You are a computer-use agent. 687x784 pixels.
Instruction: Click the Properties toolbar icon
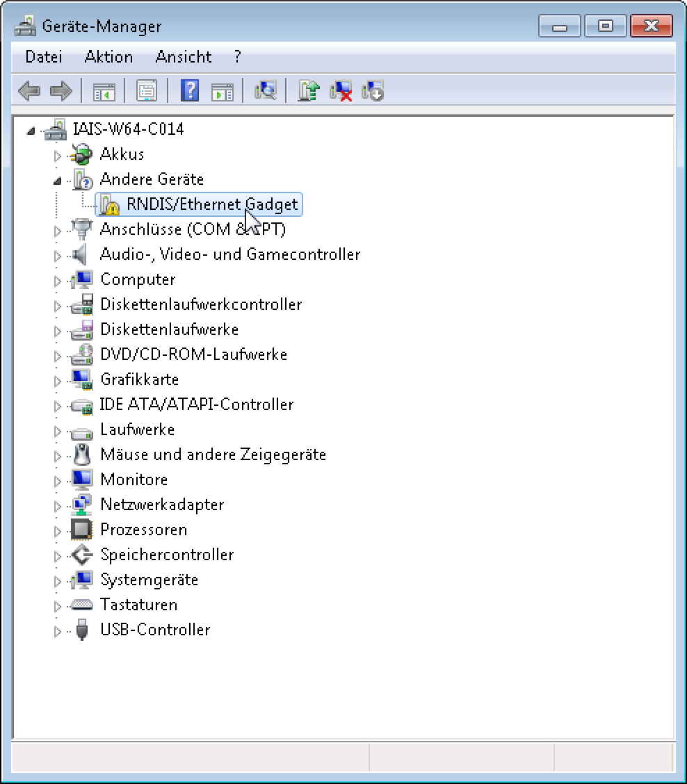[147, 90]
